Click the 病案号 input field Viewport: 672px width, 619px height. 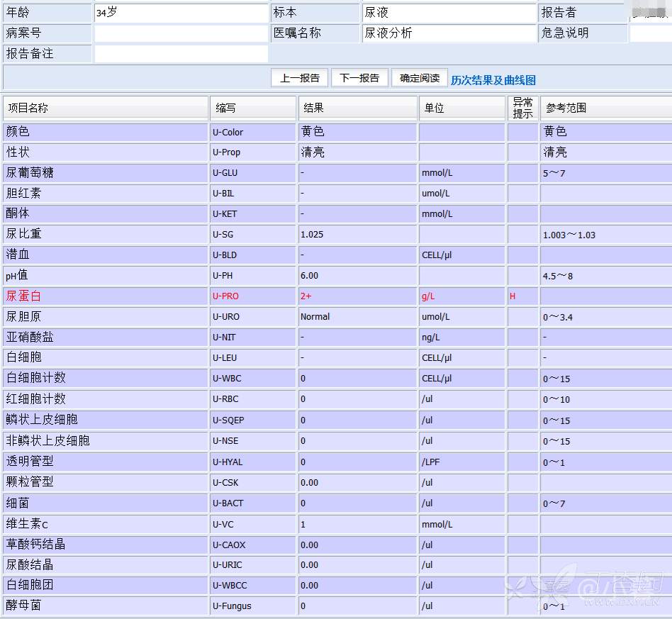pos(181,33)
